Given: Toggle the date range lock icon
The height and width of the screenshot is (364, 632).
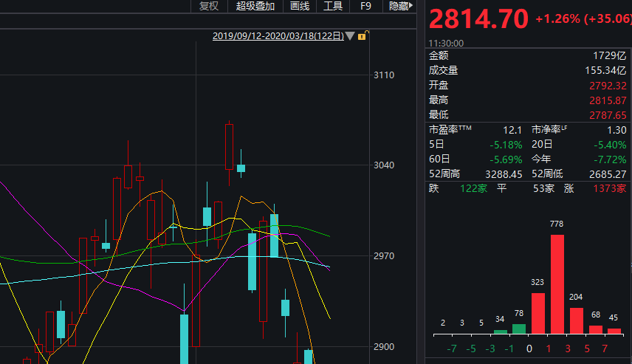Looking at the screenshot, I should click(363, 35).
